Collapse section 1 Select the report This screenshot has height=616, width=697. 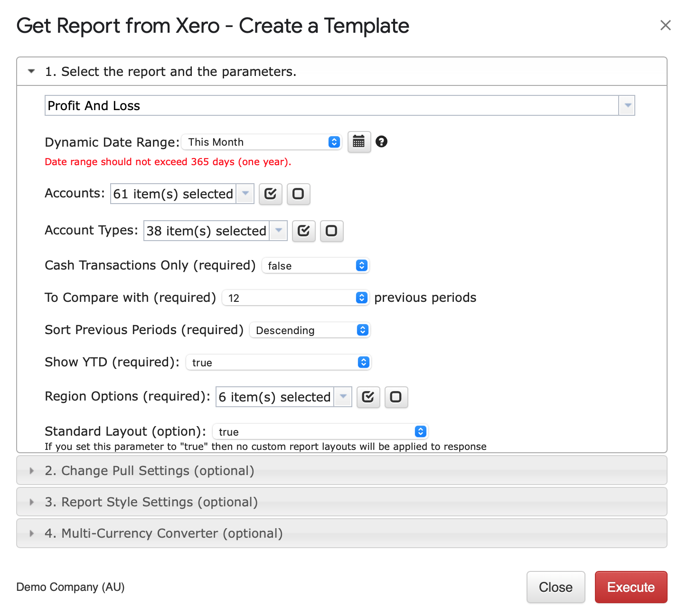coord(342,72)
